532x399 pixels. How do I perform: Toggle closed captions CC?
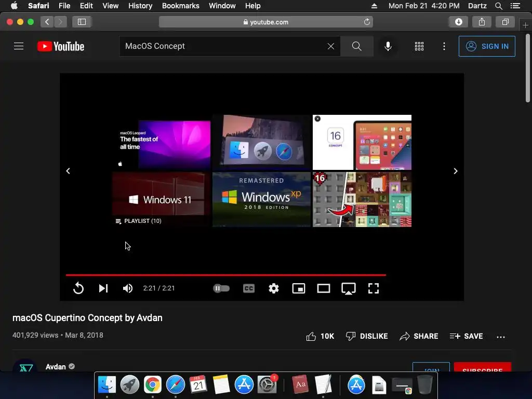pos(249,288)
